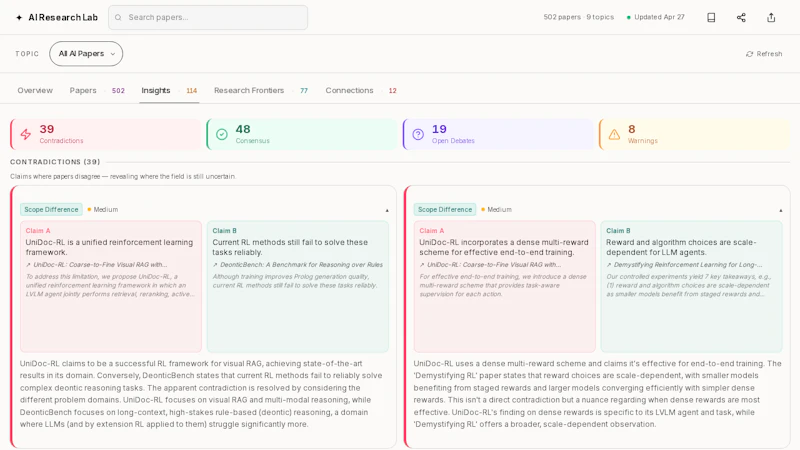Screen dimensions: 800x450
Task: Filter by 39 Contradictions card
Action: point(106,134)
